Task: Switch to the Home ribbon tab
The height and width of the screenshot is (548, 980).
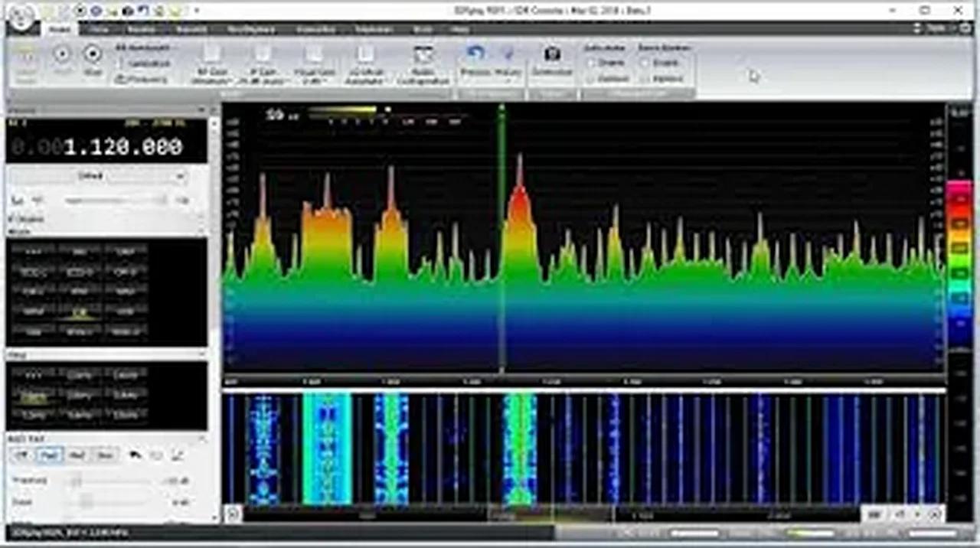Action: 58,29
